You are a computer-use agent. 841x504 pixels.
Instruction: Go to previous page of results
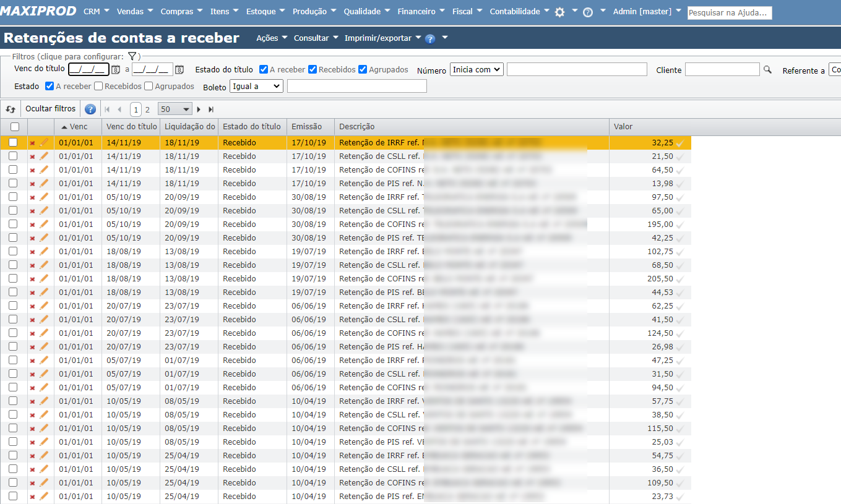(119, 109)
